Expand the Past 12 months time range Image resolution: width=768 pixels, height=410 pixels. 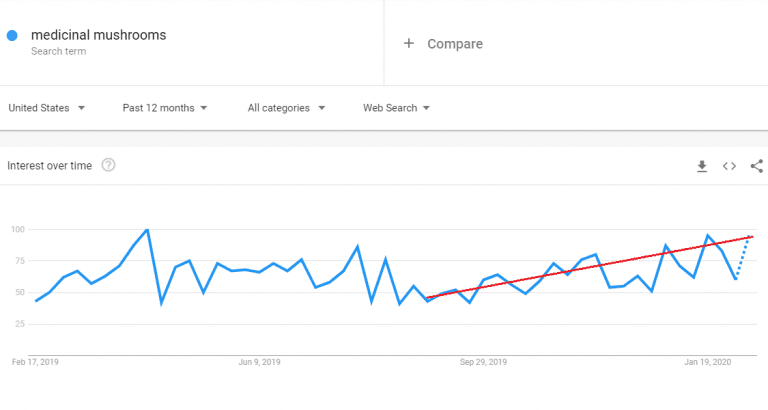coord(165,108)
